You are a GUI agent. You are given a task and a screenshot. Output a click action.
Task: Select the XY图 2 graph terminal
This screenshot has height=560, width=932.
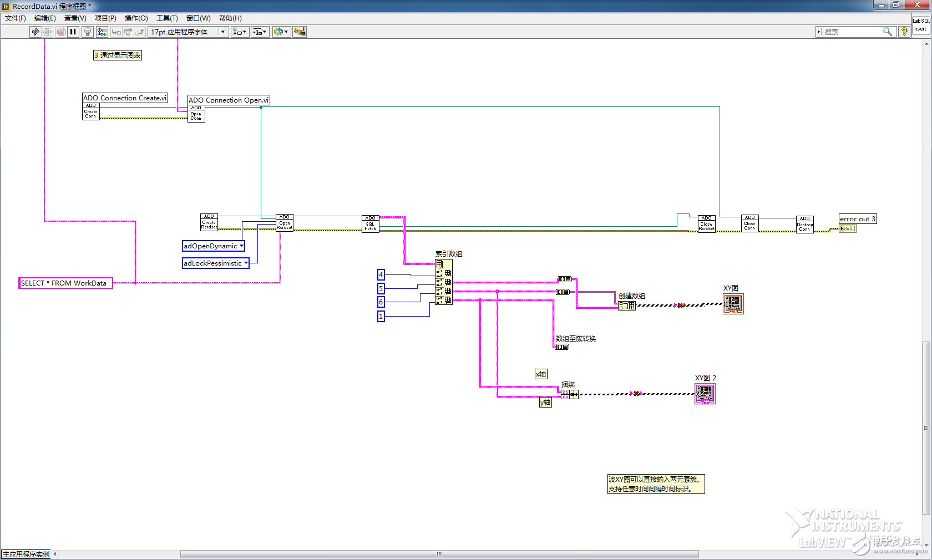click(705, 394)
